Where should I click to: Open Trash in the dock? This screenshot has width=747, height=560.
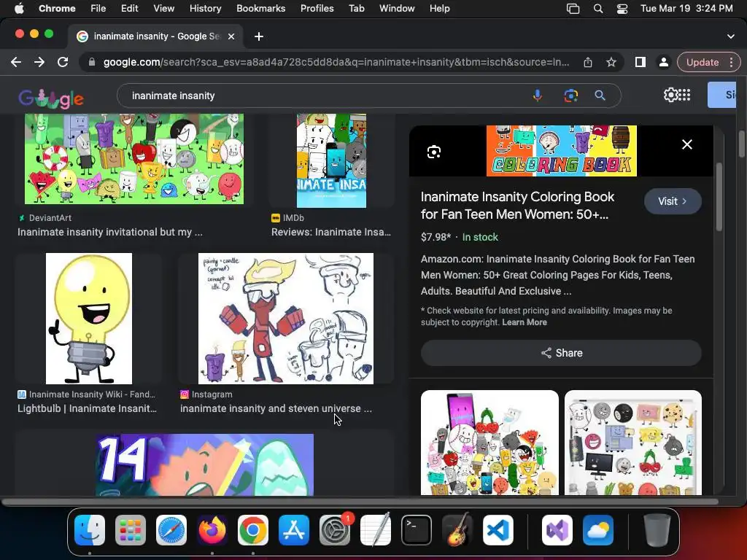coord(657,530)
